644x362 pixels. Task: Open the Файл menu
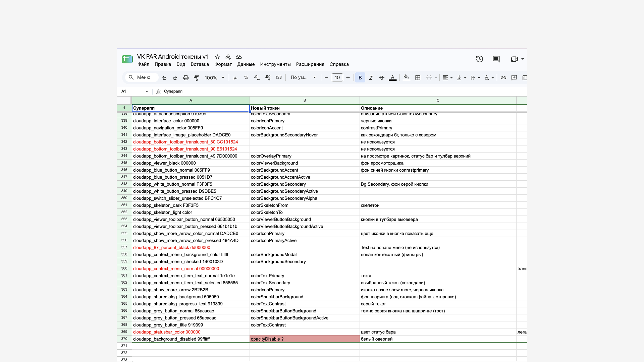pos(143,64)
